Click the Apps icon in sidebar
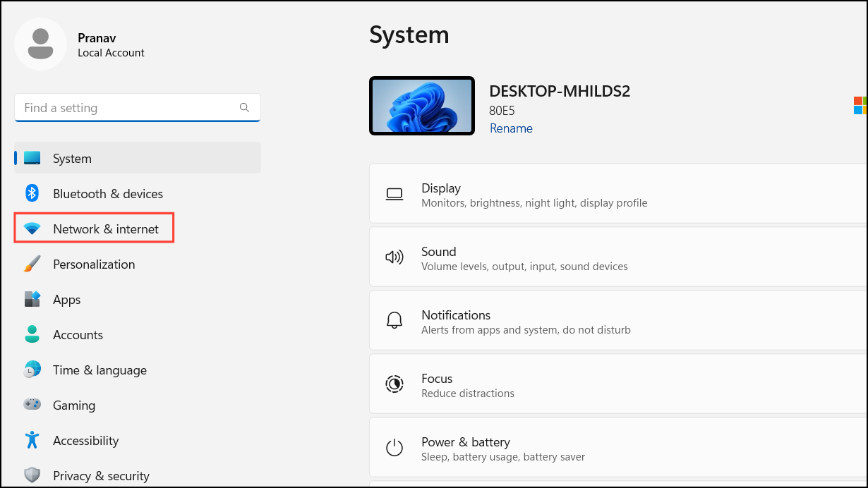868x488 pixels. click(32, 299)
